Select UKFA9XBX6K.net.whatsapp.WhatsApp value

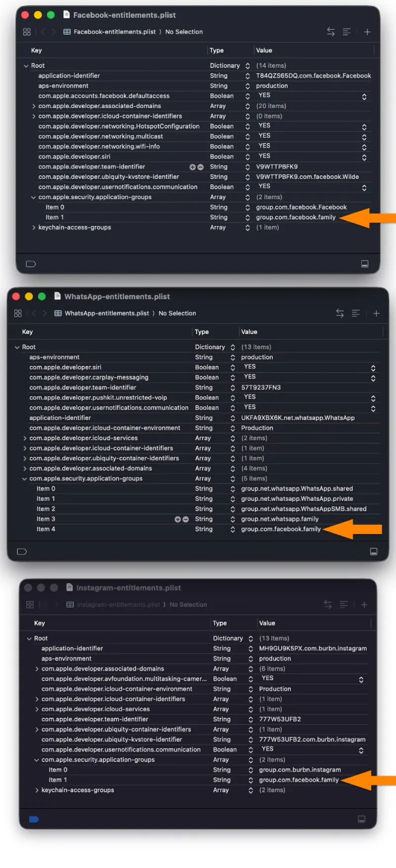click(x=298, y=418)
